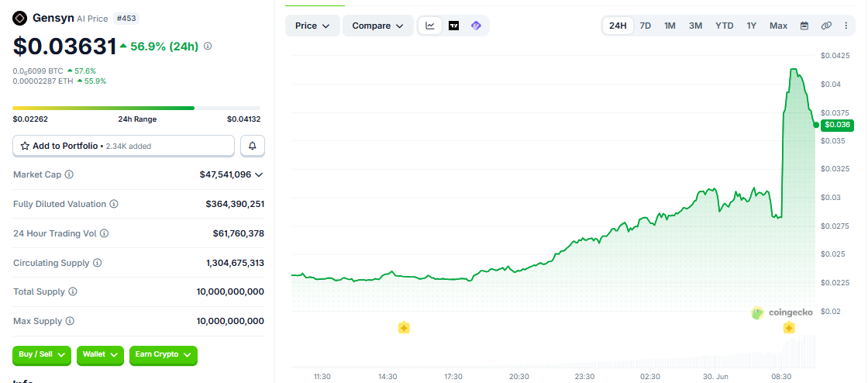Select the Max time range tab
The image size is (868, 383).
[778, 26]
